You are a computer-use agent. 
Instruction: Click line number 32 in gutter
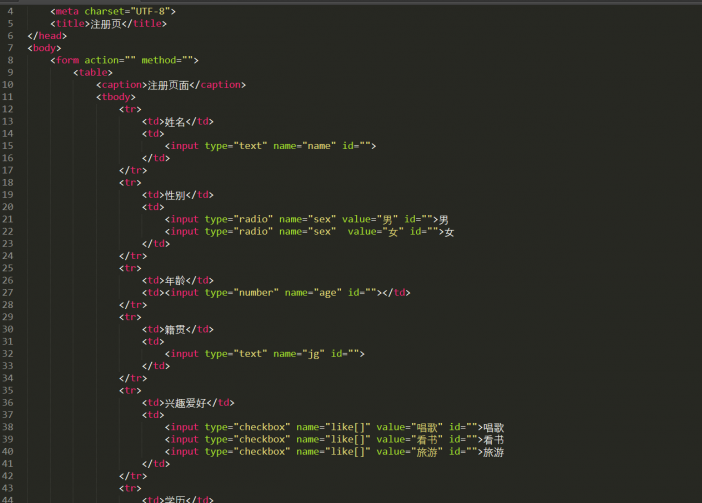pos(8,354)
